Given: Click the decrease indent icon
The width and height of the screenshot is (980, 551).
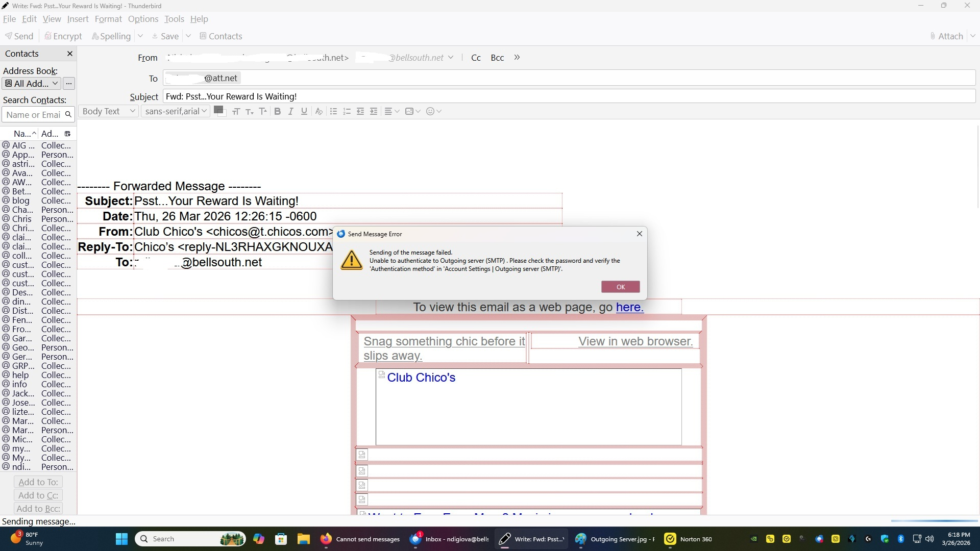Looking at the screenshot, I should tap(360, 111).
